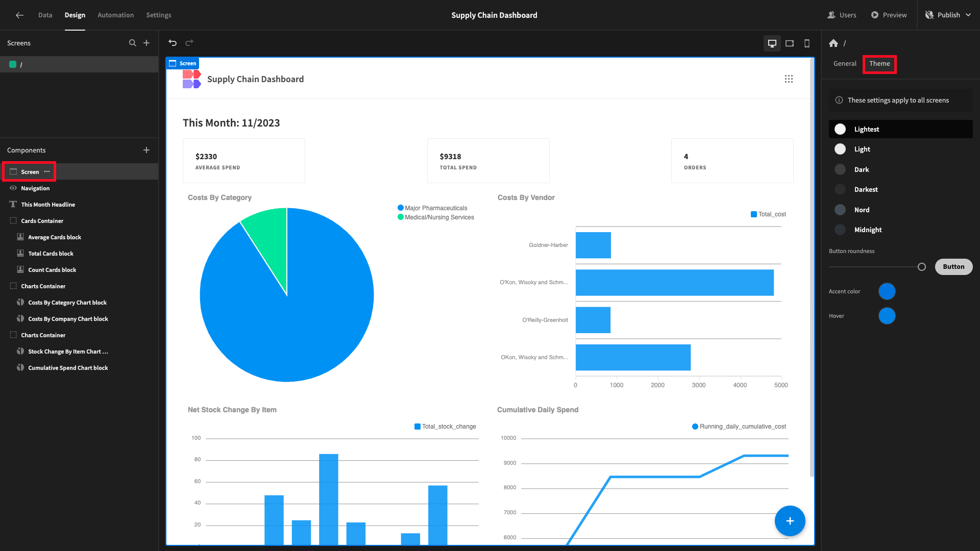Screen dimensions: 980x551
Task: Open the Publish dropdown
Action: coord(949,15)
